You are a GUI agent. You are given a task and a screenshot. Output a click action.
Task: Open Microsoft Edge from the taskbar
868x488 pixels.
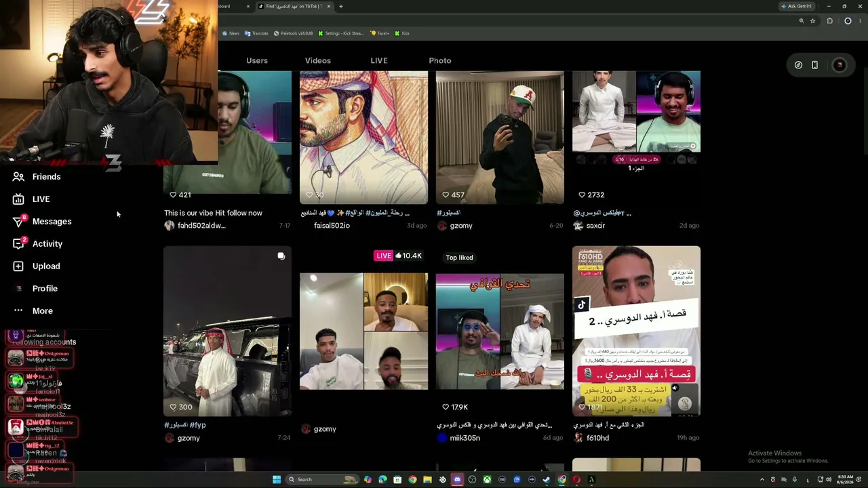pyautogui.click(x=382, y=480)
